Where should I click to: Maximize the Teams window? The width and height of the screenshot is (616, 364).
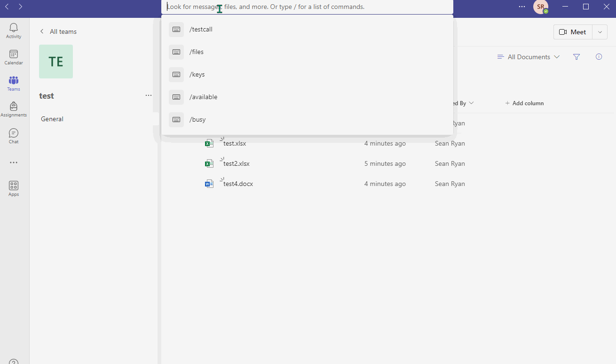(586, 7)
